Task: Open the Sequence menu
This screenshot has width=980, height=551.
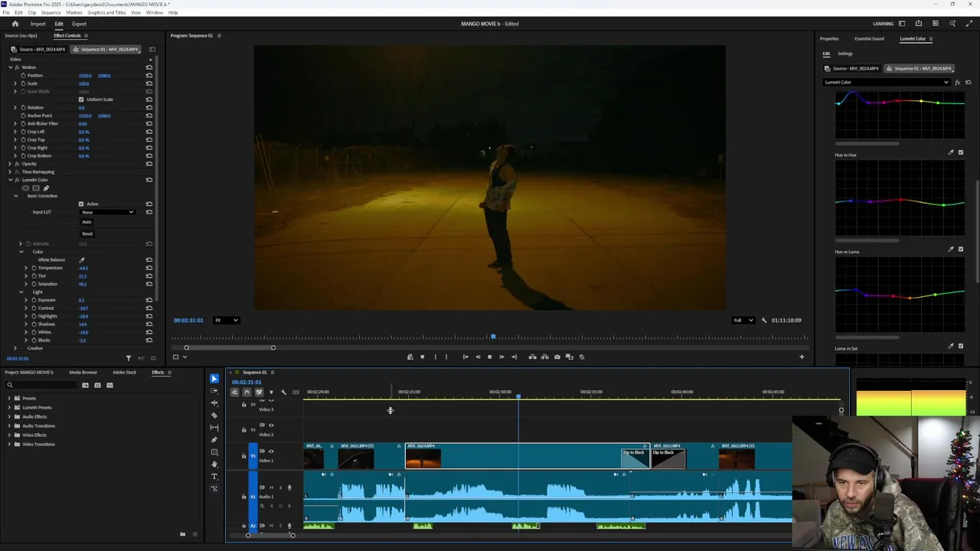Action: coord(51,13)
